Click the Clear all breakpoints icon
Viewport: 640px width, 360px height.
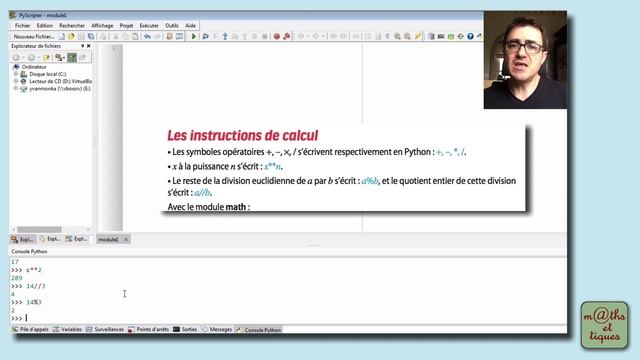point(287,36)
